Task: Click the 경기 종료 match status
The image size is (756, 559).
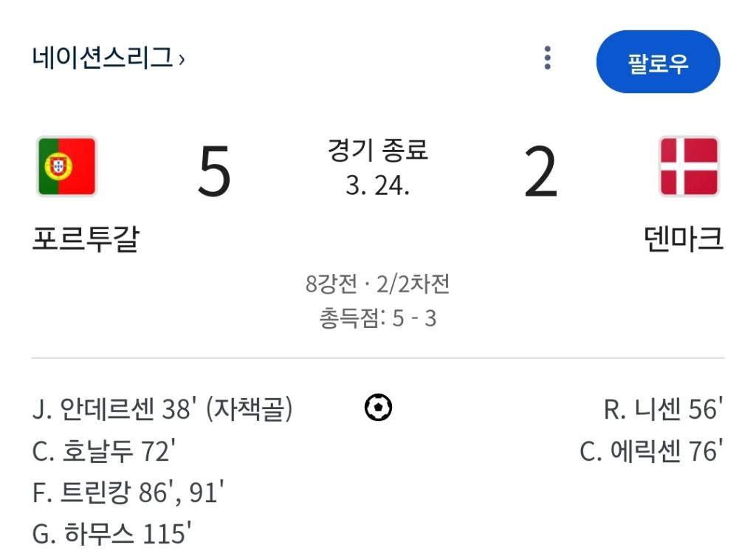Action: (x=377, y=151)
